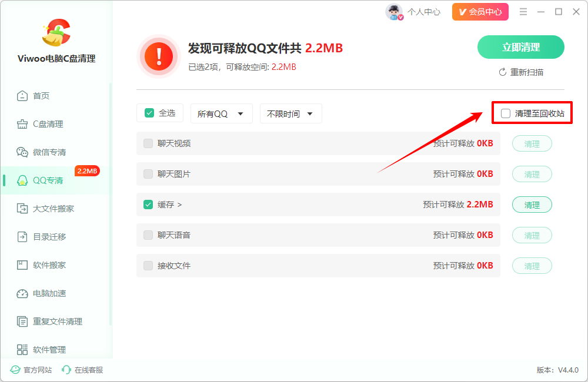Open 电脑加速 section label

click(x=49, y=293)
